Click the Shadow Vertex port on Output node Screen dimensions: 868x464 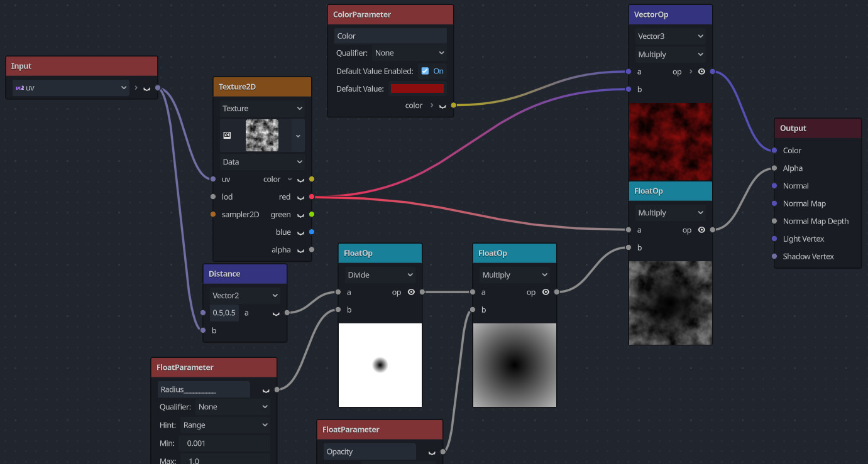tap(774, 256)
